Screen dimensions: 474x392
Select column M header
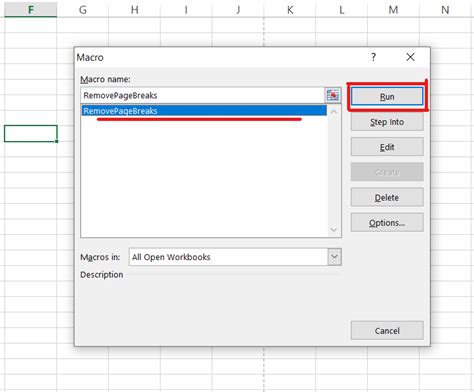[x=393, y=9]
